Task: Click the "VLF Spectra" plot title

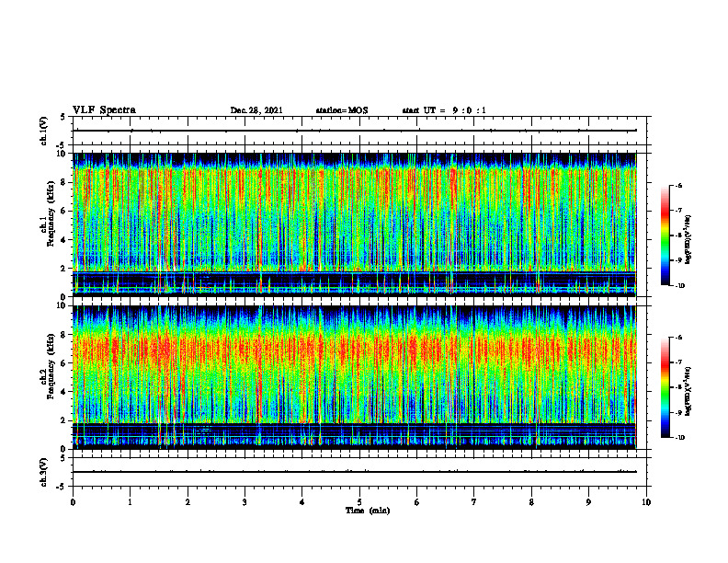Action: 104,110
